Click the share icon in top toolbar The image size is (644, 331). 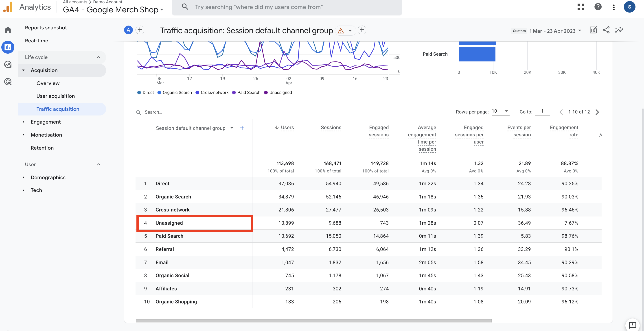[606, 30]
